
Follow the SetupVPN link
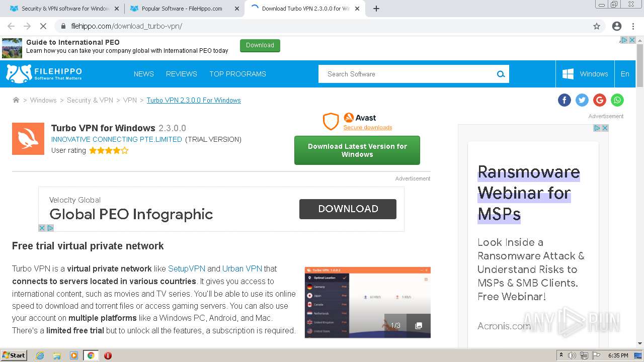[187, 268]
